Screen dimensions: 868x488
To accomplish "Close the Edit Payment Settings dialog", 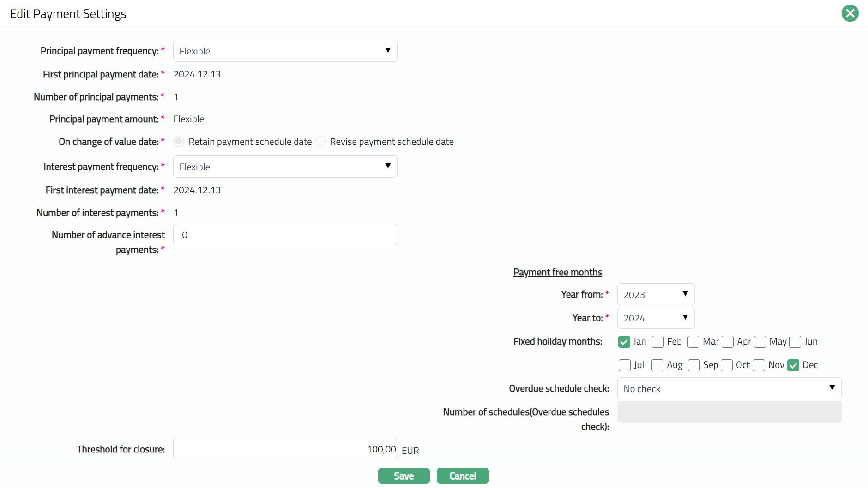I will point(850,13).
